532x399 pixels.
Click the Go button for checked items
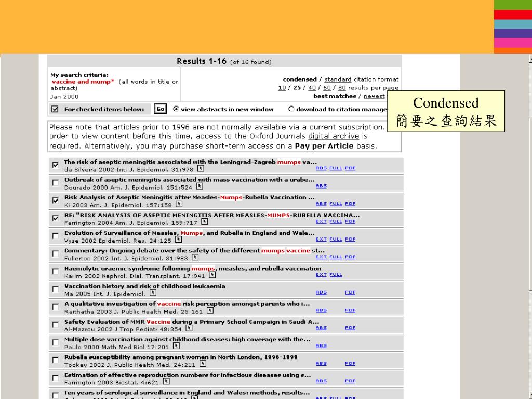tap(160, 109)
